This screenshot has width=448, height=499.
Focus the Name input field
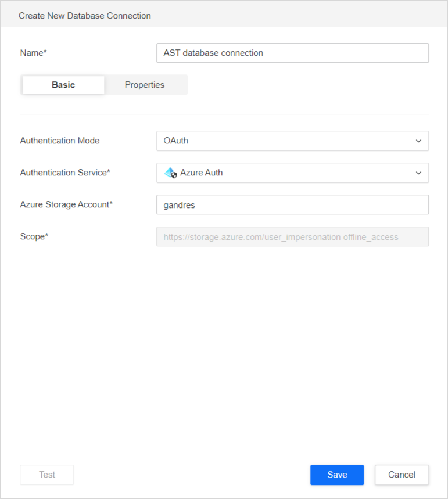pos(292,53)
